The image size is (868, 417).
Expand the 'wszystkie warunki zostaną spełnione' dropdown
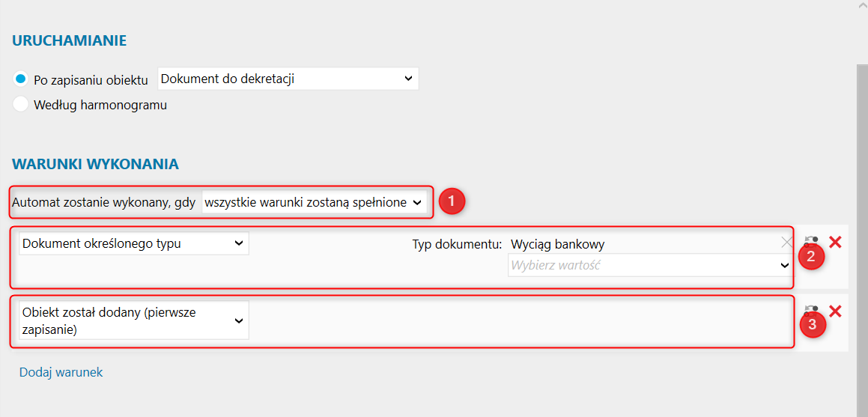click(x=315, y=202)
